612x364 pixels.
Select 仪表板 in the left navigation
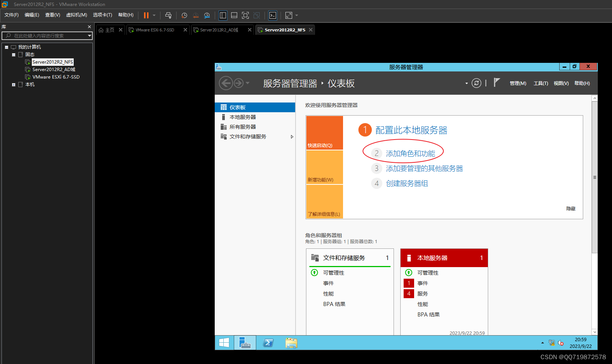pos(255,107)
